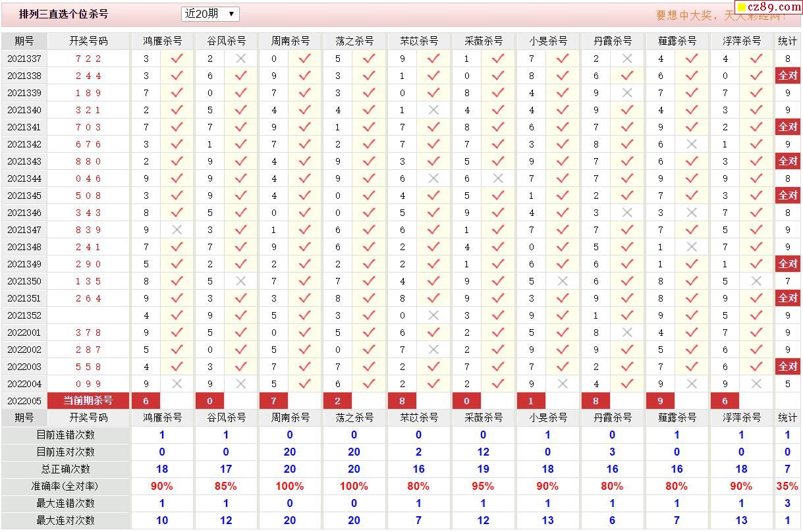Screen dimensions: 803x532
Task: Click the 最大连对次数 value 13 under 小旻杀号
Action: (x=547, y=521)
